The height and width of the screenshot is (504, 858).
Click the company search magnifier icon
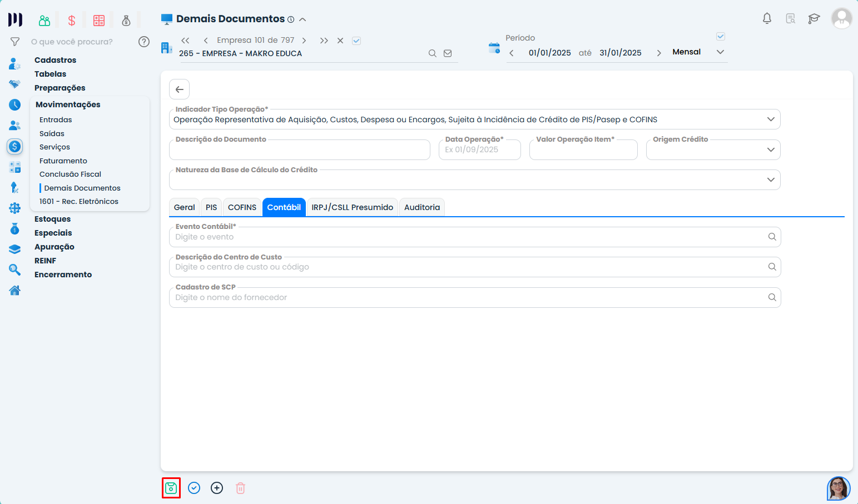pyautogui.click(x=432, y=53)
